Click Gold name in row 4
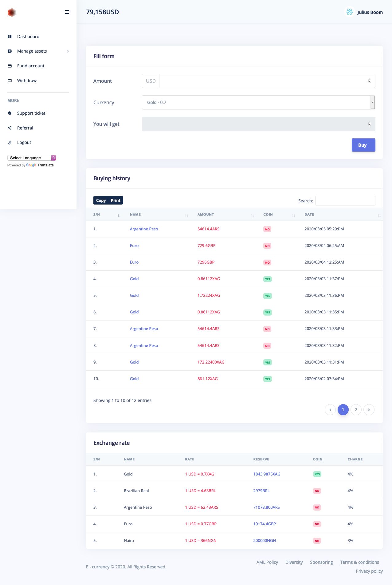The height and width of the screenshot is (585, 392). click(134, 279)
